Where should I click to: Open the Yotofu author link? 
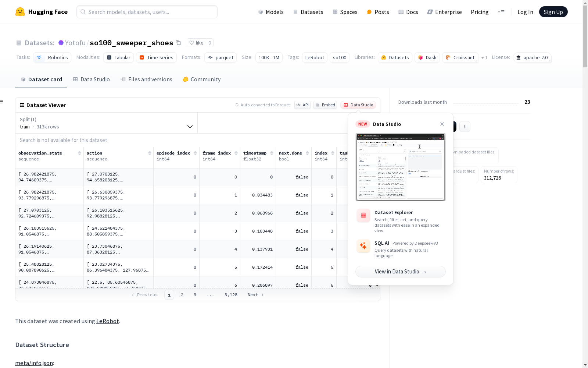75,43
